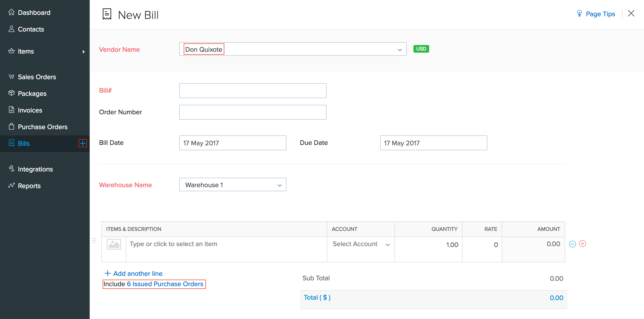Open the Vendor Name dropdown
This screenshot has height=319, width=644.
click(x=399, y=49)
